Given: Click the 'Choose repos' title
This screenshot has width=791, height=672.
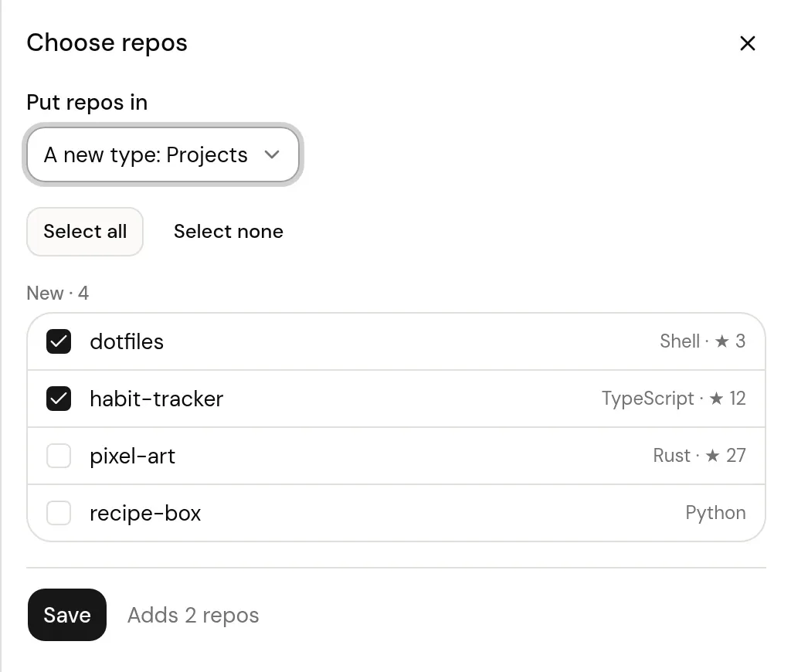Looking at the screenshot, I should [107, 43].
